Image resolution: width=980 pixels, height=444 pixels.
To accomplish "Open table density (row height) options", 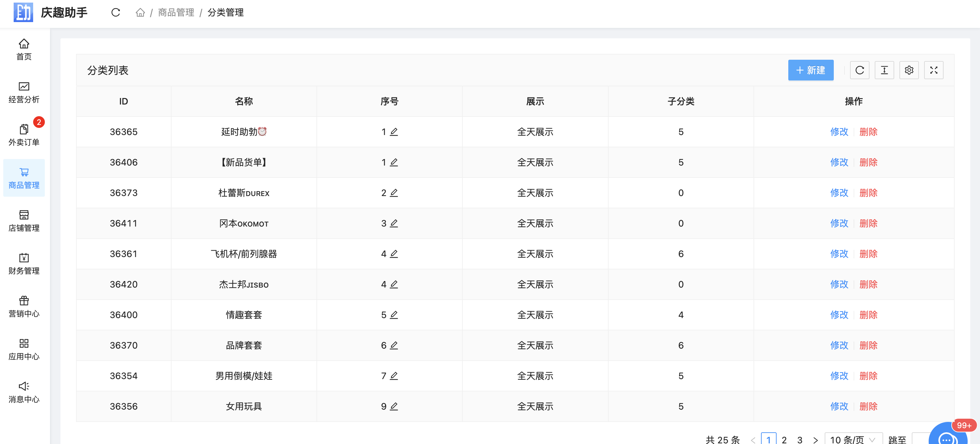I will click(884, 70).
